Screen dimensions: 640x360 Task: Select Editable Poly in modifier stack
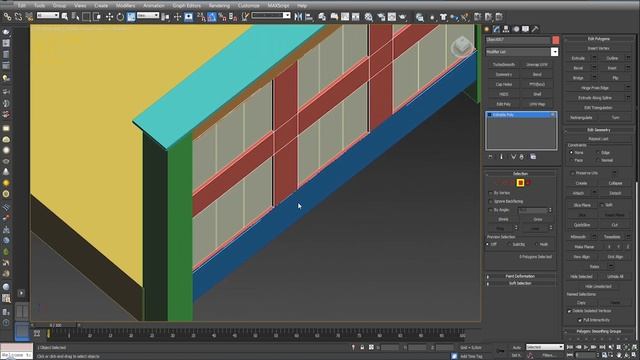521,115
